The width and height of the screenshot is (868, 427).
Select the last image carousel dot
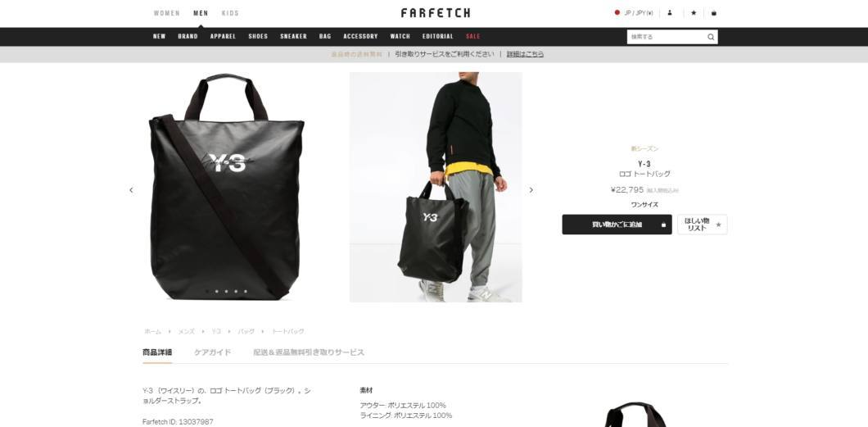(x=245, y=291)
